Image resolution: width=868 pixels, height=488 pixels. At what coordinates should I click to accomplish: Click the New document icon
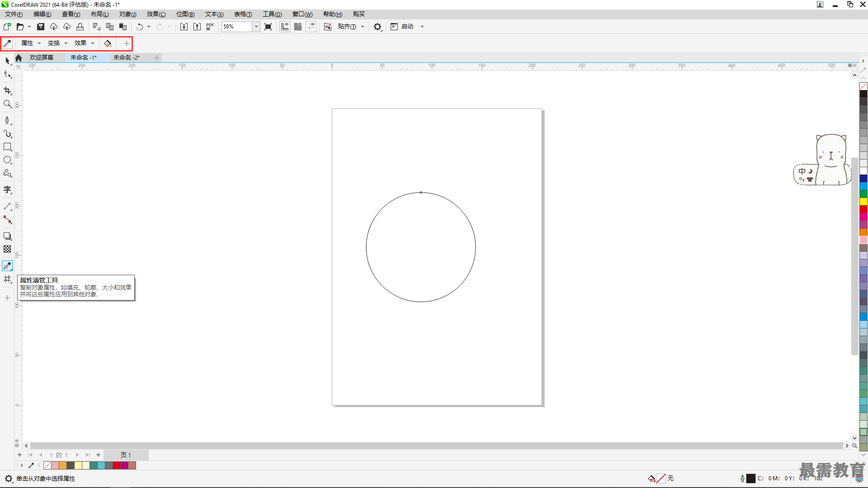[x=7, y=27]
